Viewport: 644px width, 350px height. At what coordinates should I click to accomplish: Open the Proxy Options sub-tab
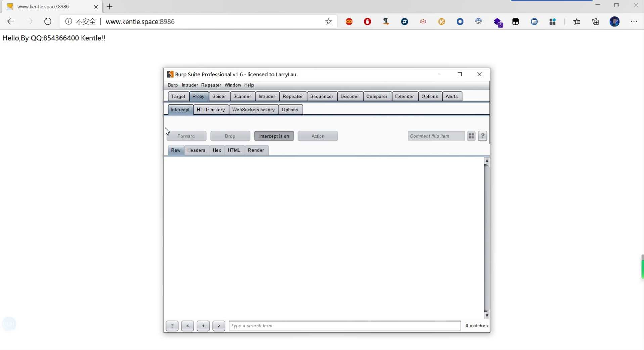(290, 110)
